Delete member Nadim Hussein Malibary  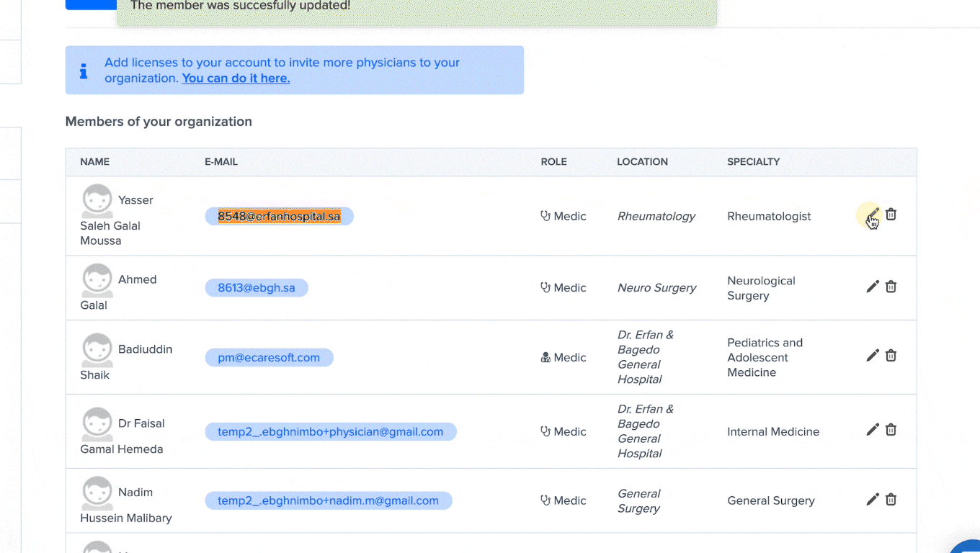pos(891,500)
